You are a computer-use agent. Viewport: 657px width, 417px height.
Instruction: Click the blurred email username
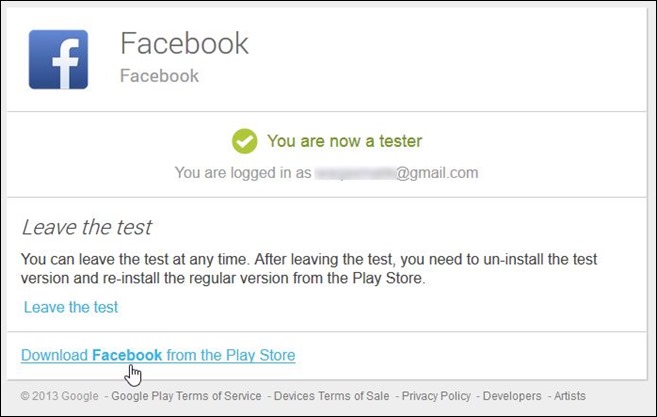point(355,173)
